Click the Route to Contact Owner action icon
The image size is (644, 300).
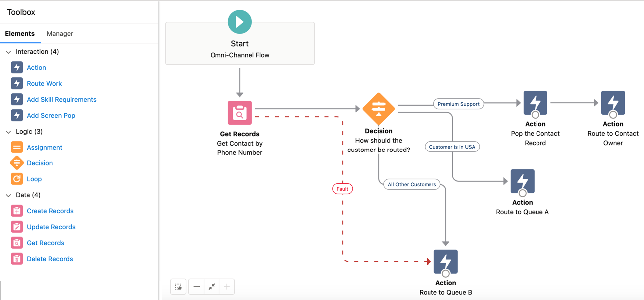613,103
